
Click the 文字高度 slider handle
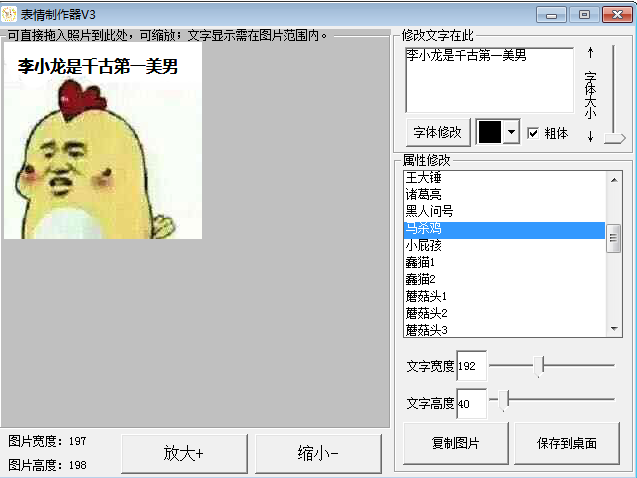pyautogui.click(x=503, y=400)
